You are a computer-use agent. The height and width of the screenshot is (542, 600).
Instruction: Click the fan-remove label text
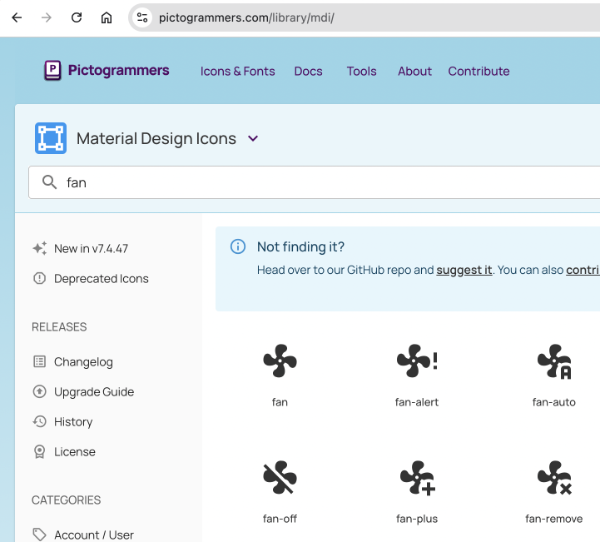[x=554, y=519]
